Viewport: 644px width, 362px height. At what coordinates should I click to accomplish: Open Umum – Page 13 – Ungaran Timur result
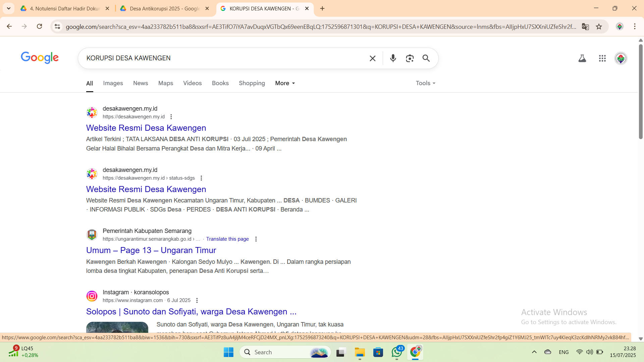pos(151,250)
